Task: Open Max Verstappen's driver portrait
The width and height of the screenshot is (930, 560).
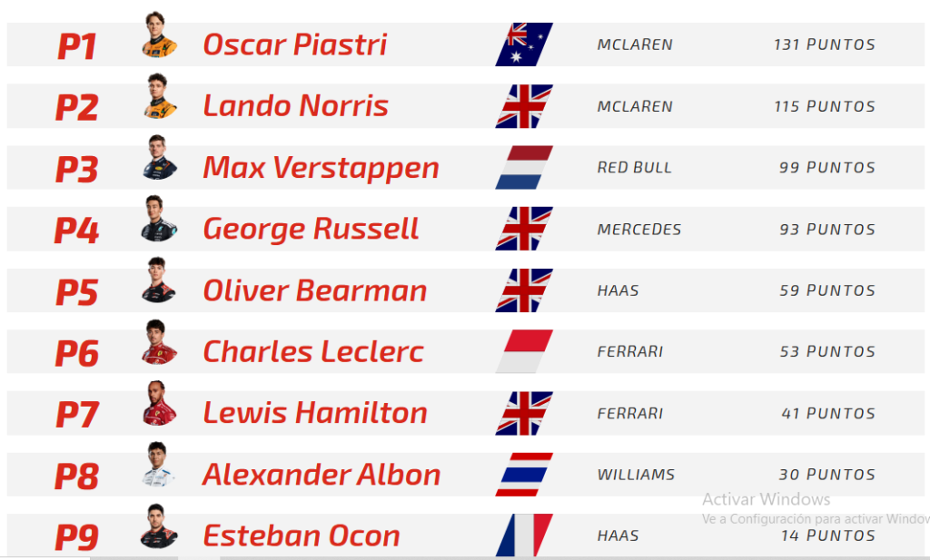Action: coord(160,158)
